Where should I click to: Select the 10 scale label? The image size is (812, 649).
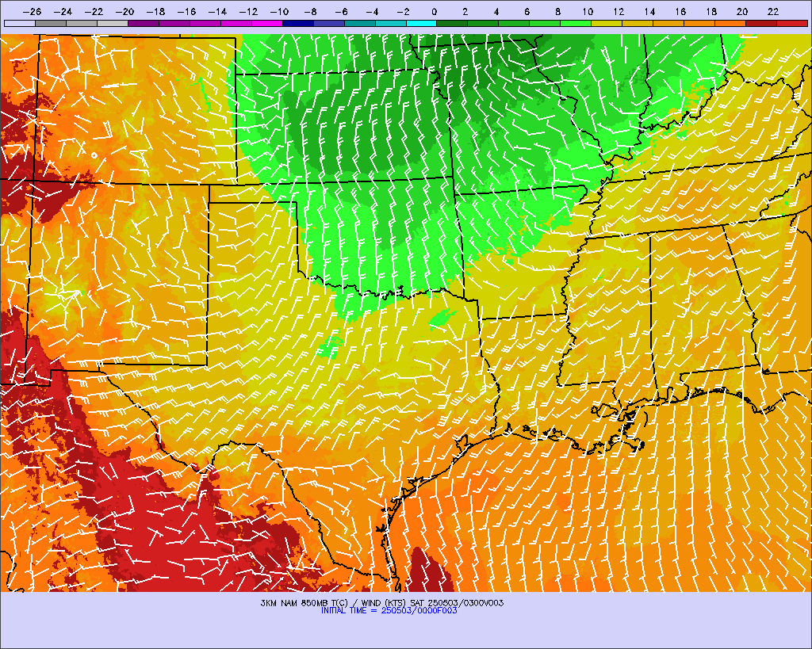(x=588, y=12)
